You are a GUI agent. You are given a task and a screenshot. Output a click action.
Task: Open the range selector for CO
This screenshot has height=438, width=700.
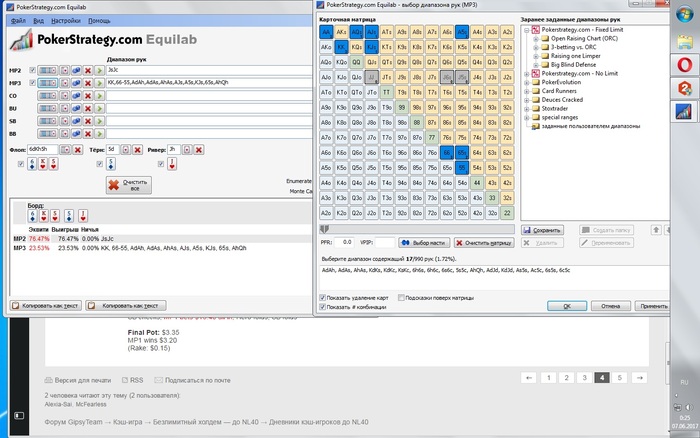[x=47, y=96]
